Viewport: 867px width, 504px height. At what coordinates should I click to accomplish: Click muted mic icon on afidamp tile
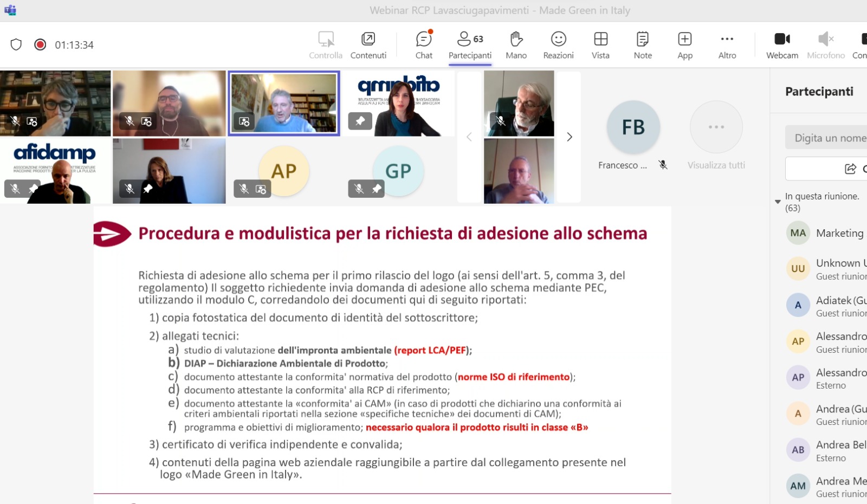(x=15, y=189)
